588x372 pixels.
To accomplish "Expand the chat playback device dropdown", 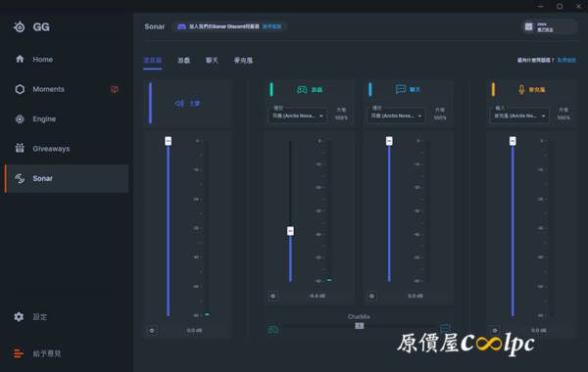I will [396, 116].
